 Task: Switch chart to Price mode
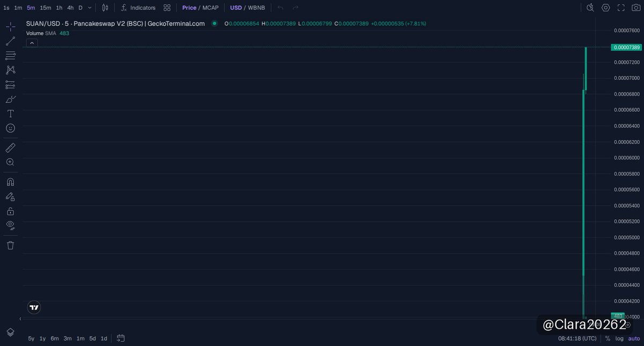[x=189, y=8]
